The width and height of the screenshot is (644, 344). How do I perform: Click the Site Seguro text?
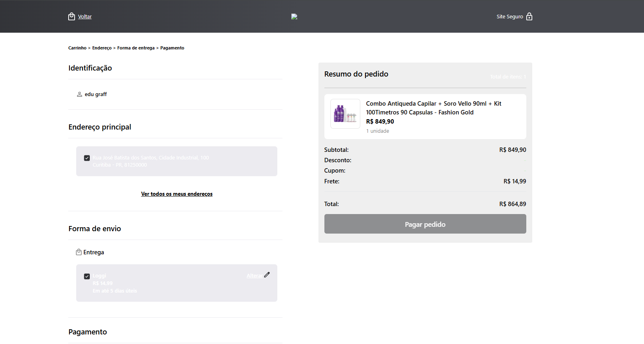click(510, 17)
